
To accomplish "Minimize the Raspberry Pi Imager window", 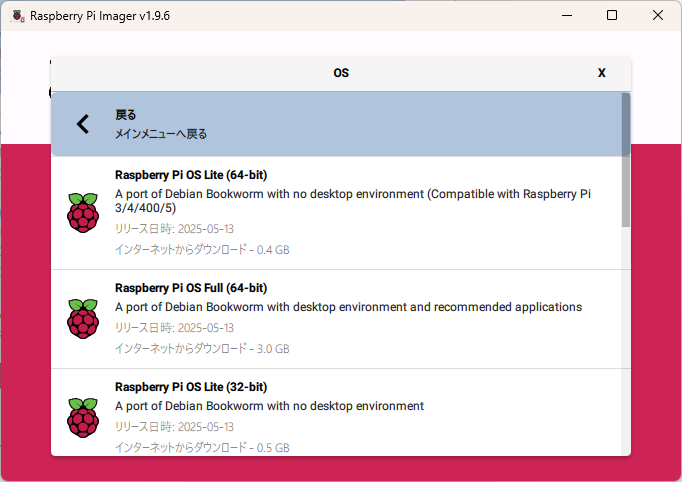I will point(567,16).
